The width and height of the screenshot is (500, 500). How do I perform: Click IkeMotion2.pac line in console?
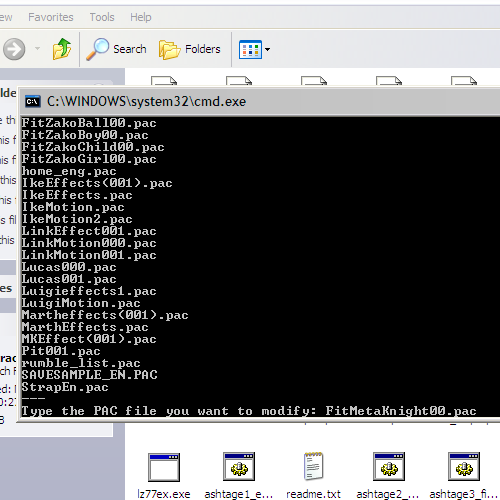tap(77, 219)
